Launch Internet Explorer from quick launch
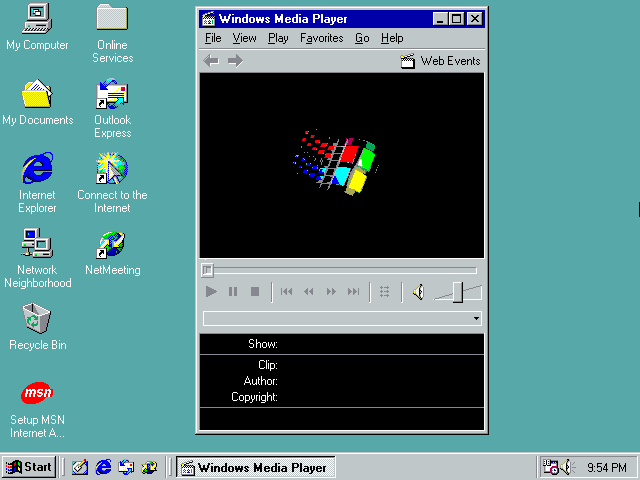This screenshot has height=480, width=640. coord(103,467)
